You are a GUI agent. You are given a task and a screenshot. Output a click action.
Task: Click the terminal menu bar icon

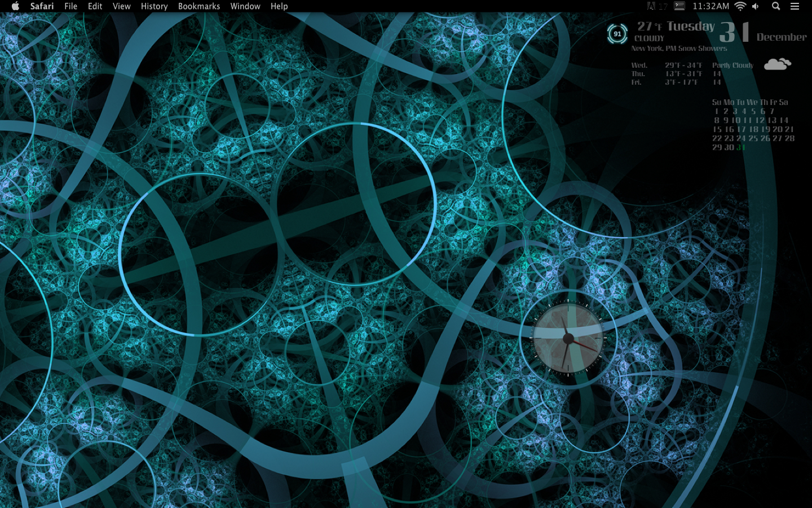pos(679,6)
